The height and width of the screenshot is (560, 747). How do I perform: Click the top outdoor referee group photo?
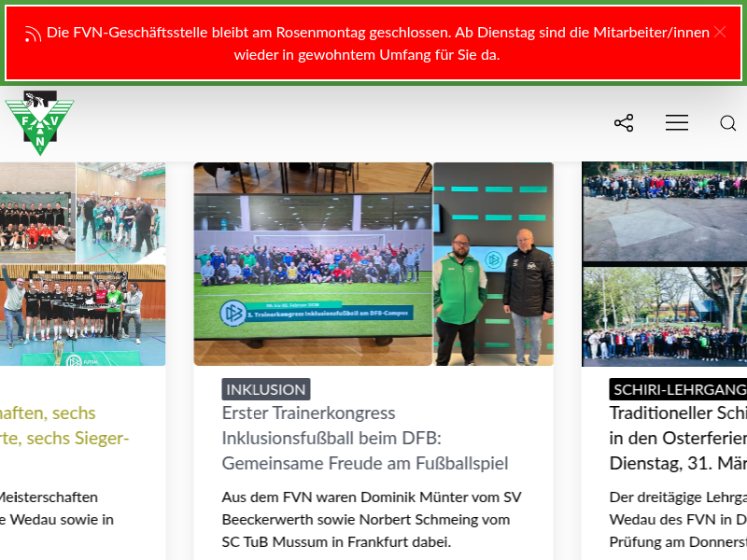click(x=665, y=212)
